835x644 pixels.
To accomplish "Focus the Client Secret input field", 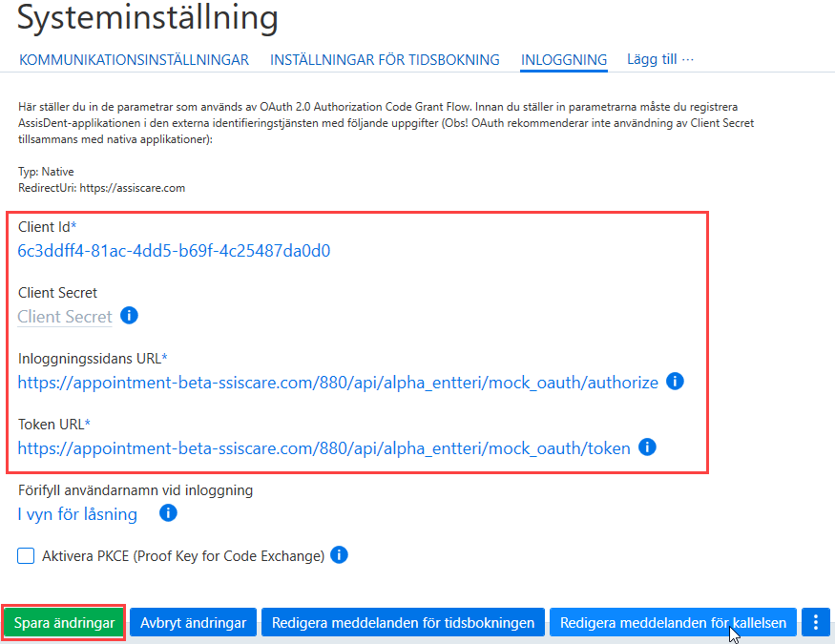I will coord(65,317).
